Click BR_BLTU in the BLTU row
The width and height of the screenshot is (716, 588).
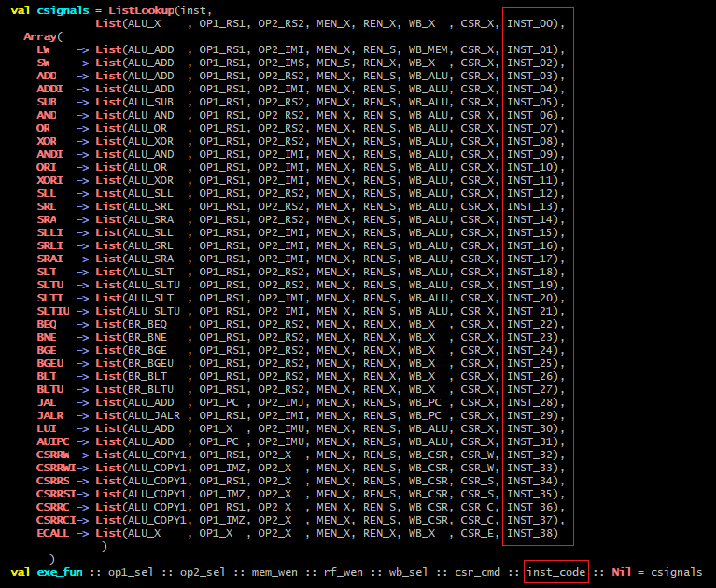point(150,389)
